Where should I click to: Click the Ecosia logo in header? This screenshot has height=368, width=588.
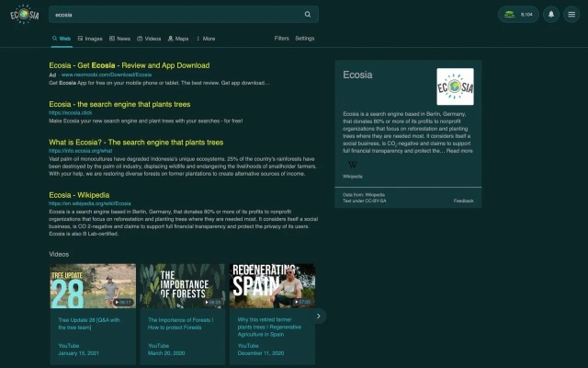click(x=25, y=15)
